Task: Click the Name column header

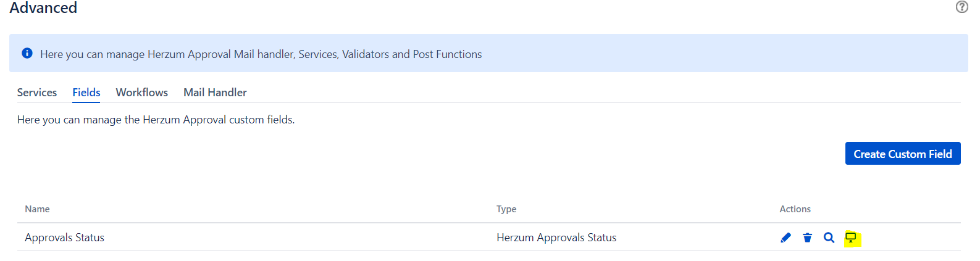Action: point(37,209)
